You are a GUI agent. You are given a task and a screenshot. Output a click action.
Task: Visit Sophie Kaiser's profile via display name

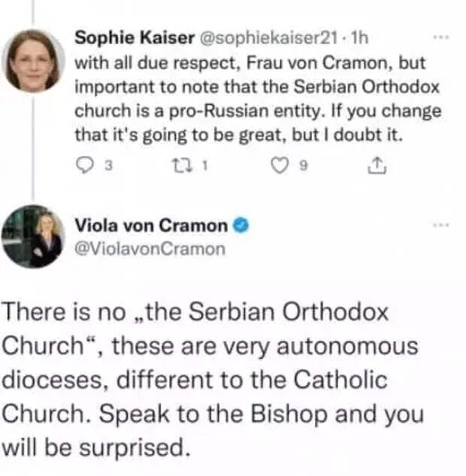[135, 38]
